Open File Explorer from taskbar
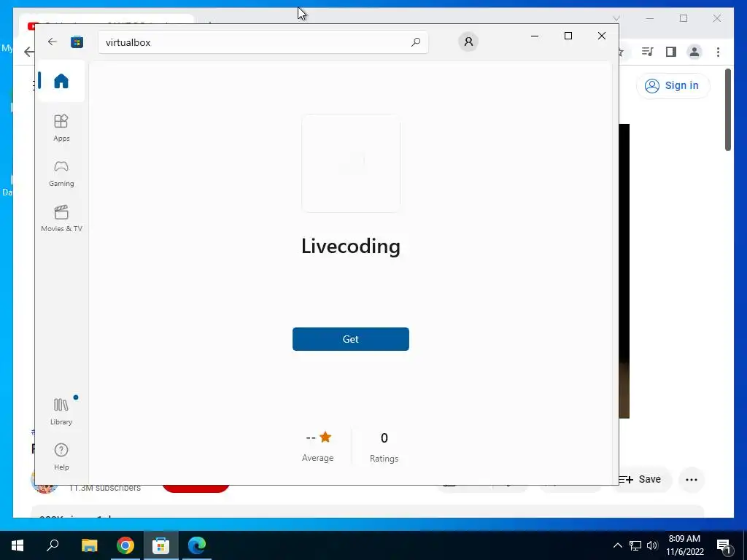 [x=89, y=545]
